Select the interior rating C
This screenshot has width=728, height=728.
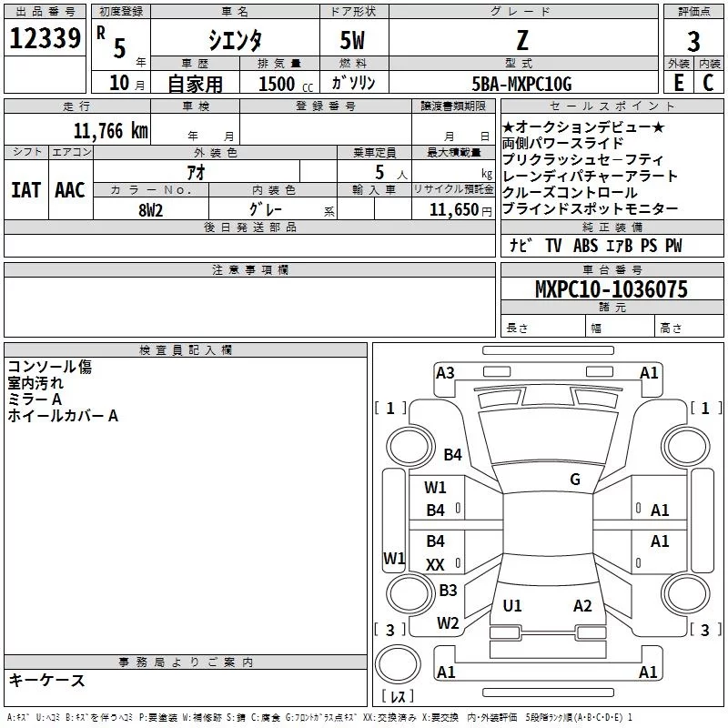tap(708, 83)
